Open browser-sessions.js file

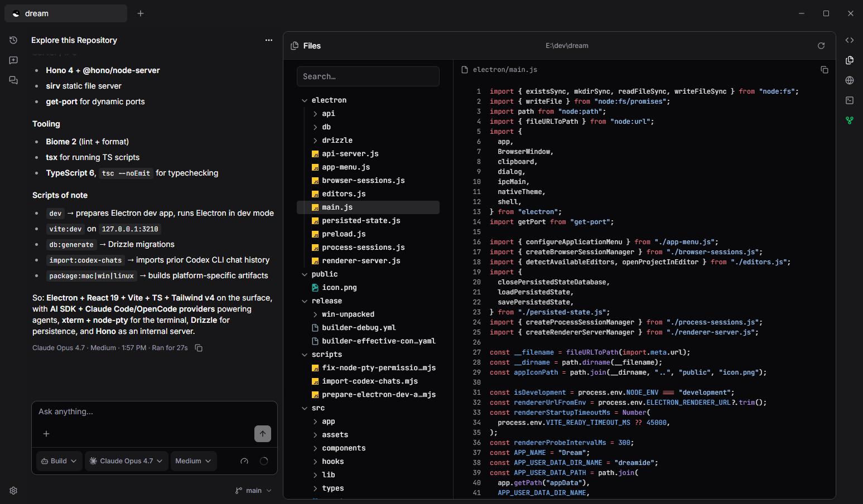pyautogui.click(x=368, y=181)
